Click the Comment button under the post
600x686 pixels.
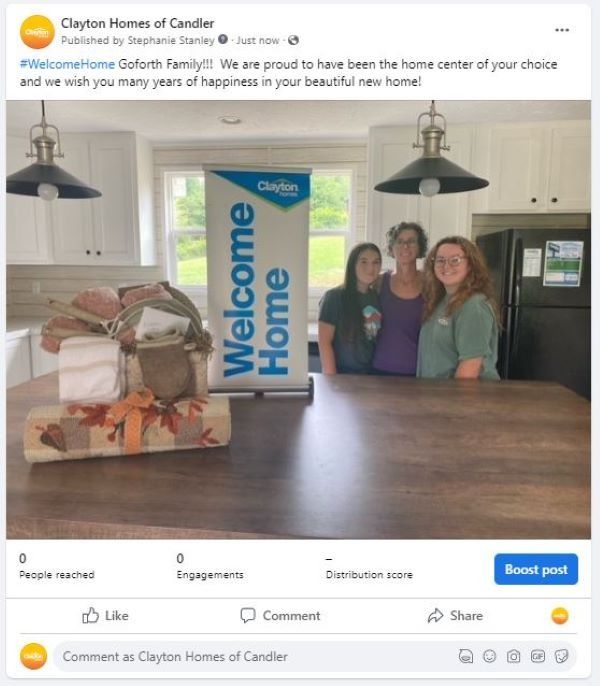281,616
